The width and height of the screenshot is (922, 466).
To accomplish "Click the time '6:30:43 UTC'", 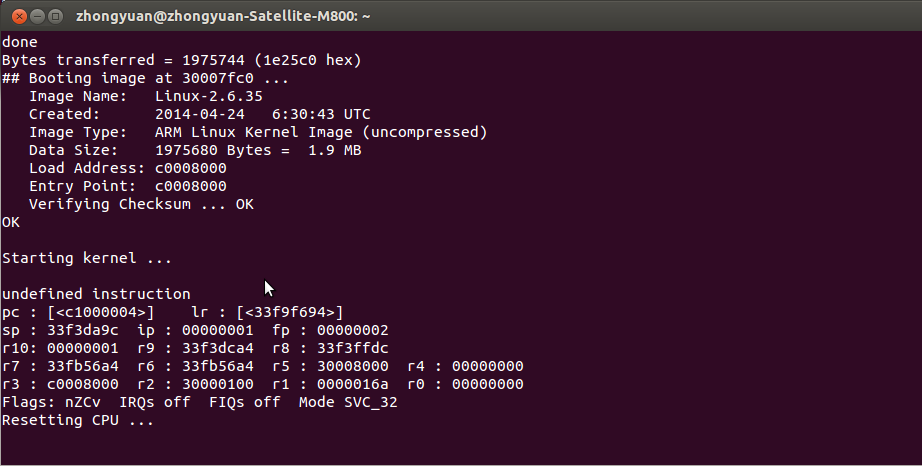I will pyautogui.click(x=321, y=114).
